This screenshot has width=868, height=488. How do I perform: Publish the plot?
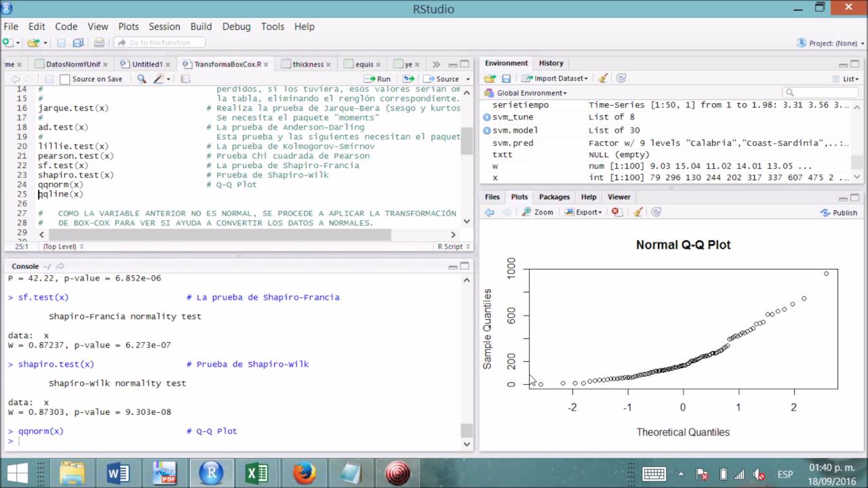click(x=839, y=212)
